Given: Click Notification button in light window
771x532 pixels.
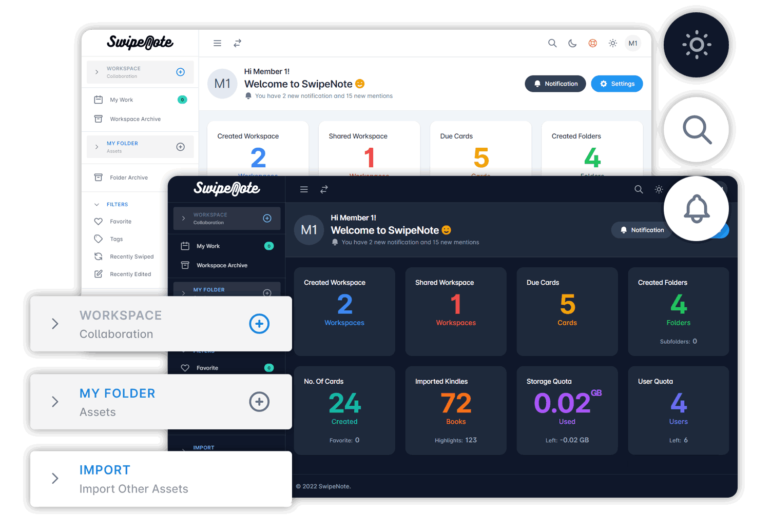Looking at the screenshot, I should [555, 84].
